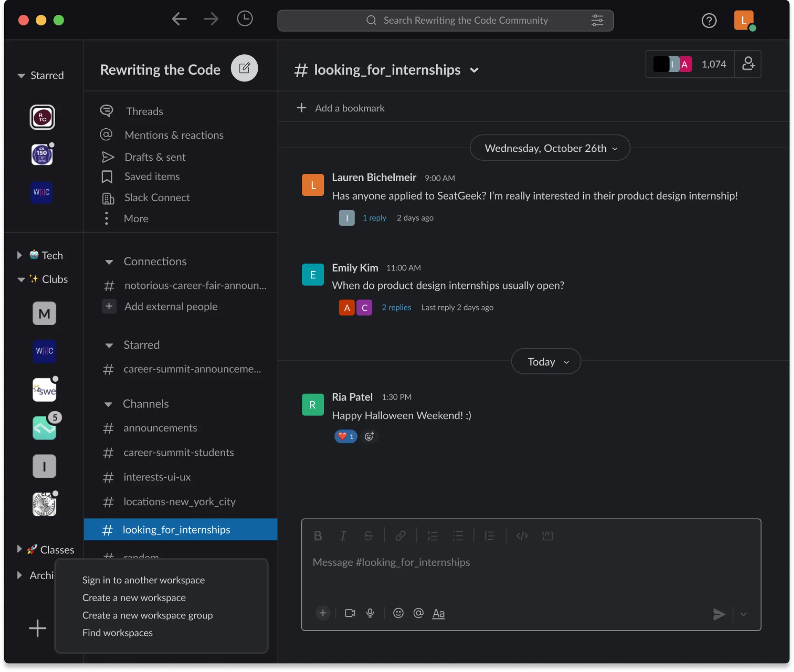Compose a new message

tap(244, 68)
